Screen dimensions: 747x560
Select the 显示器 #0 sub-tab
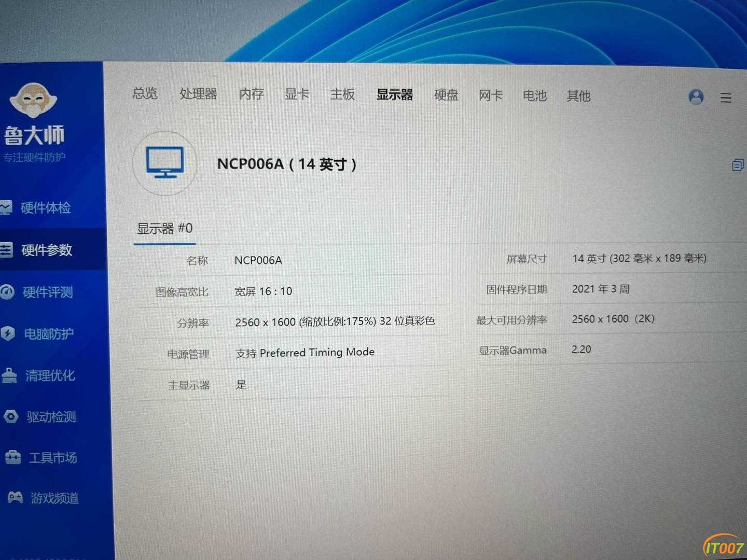click(164, 229)
